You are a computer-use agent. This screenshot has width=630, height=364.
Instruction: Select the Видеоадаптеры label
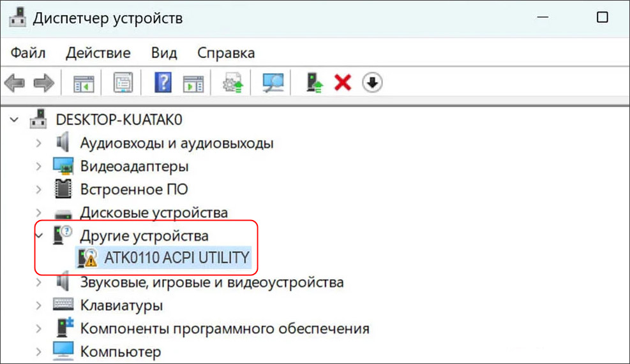(x=134, y=166)
